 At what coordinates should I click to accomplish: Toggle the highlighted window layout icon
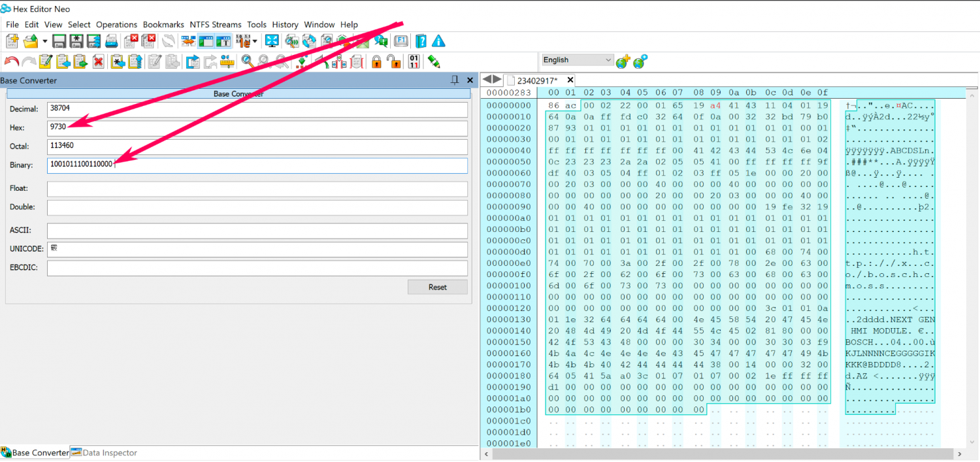[x=206, y=41]
